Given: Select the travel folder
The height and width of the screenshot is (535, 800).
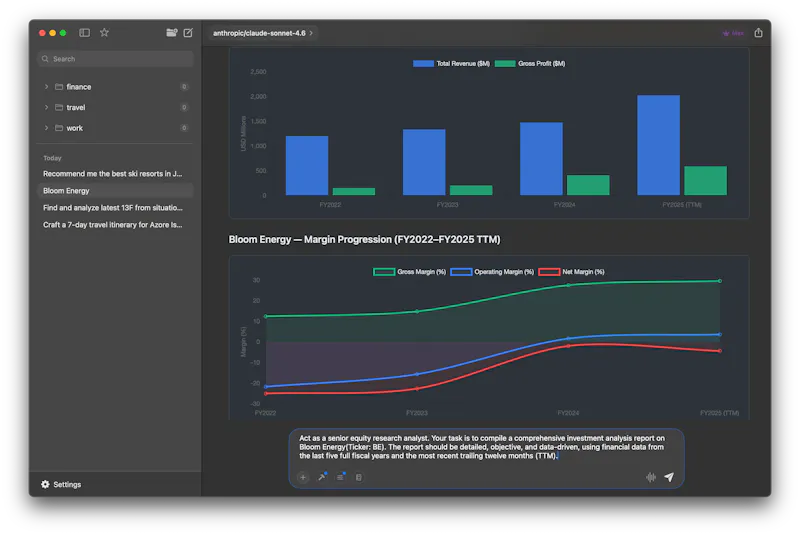Looking at the screenshot, I should [116, 107].
